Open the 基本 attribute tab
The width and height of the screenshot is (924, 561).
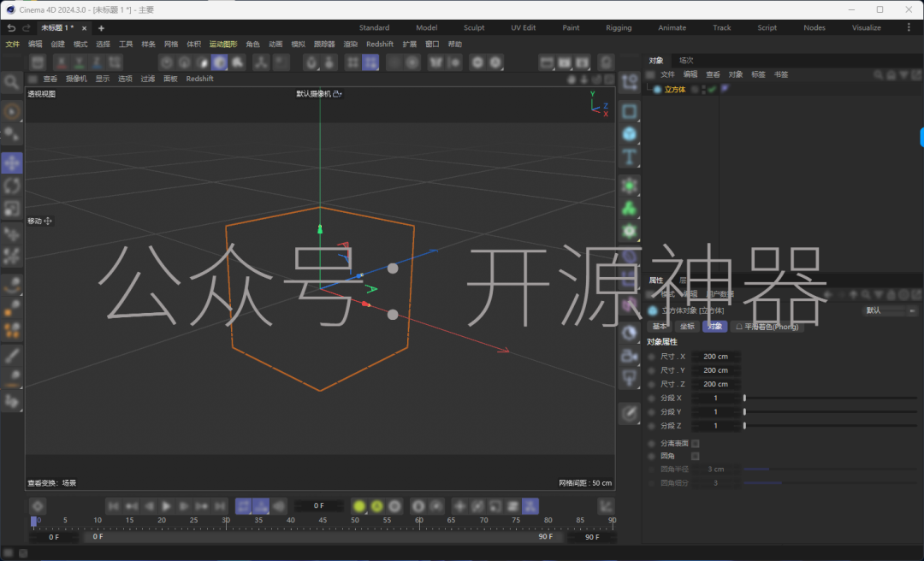(660, 327)
